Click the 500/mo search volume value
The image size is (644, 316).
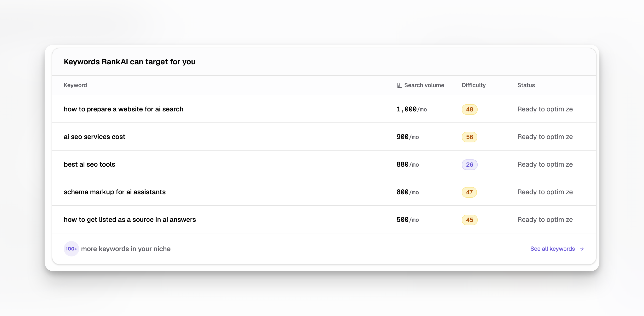pyautogui.click(x=408, y=220)
